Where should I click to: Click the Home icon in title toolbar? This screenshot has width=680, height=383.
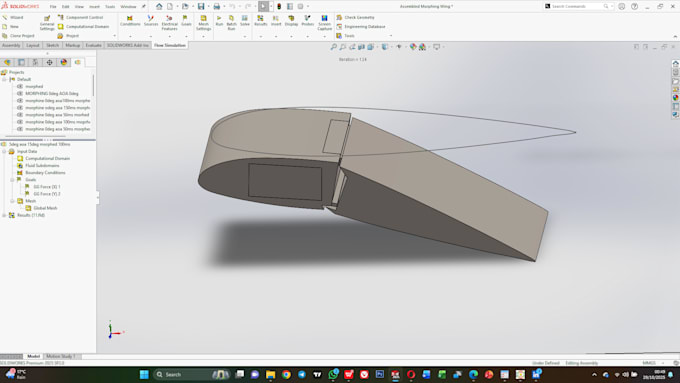point(159,6)
